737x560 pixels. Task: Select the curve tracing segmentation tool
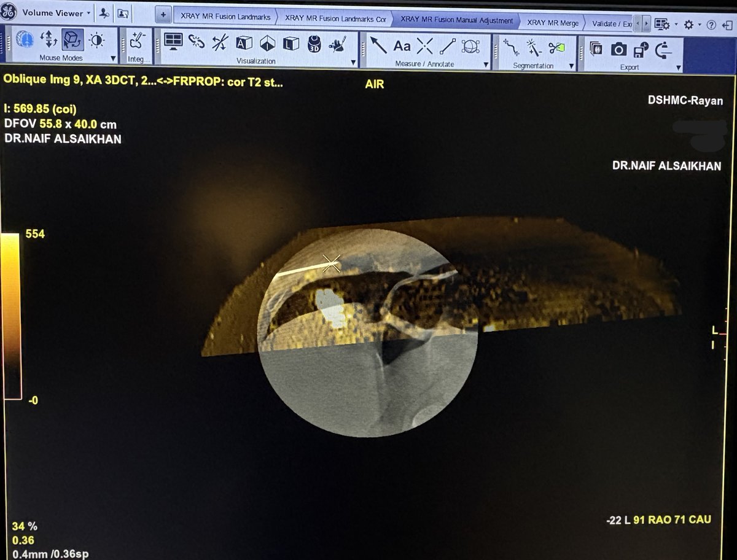pos(510,48)
